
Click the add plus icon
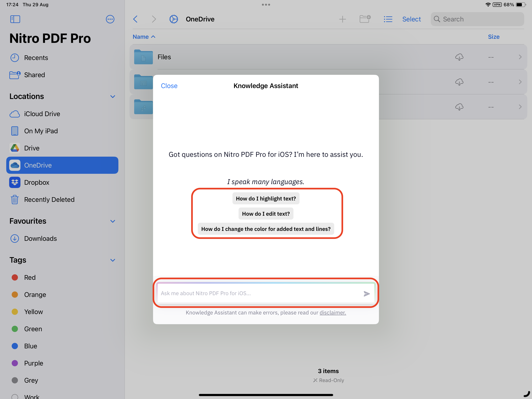pyautogui.click(x=342, y=19)
